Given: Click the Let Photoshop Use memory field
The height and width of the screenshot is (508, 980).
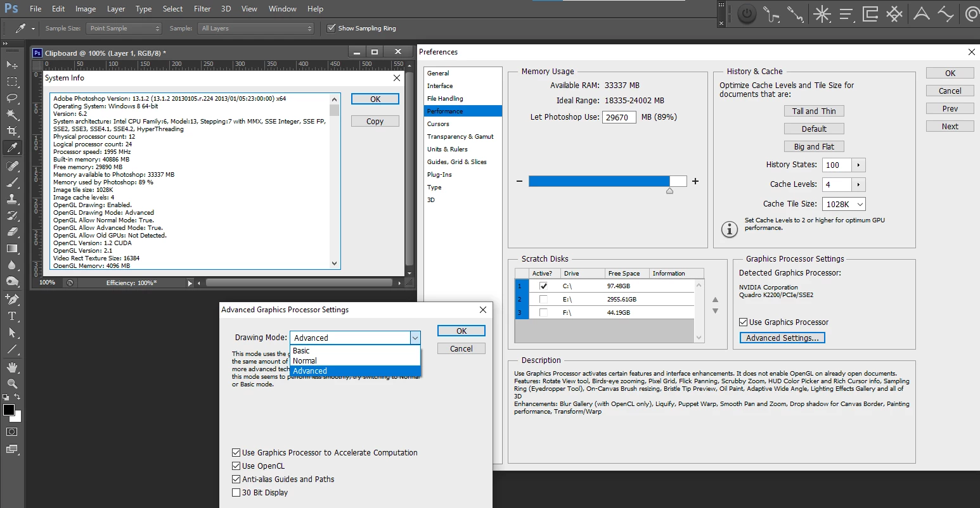Looking at the screenshot, I should (619, 117).
